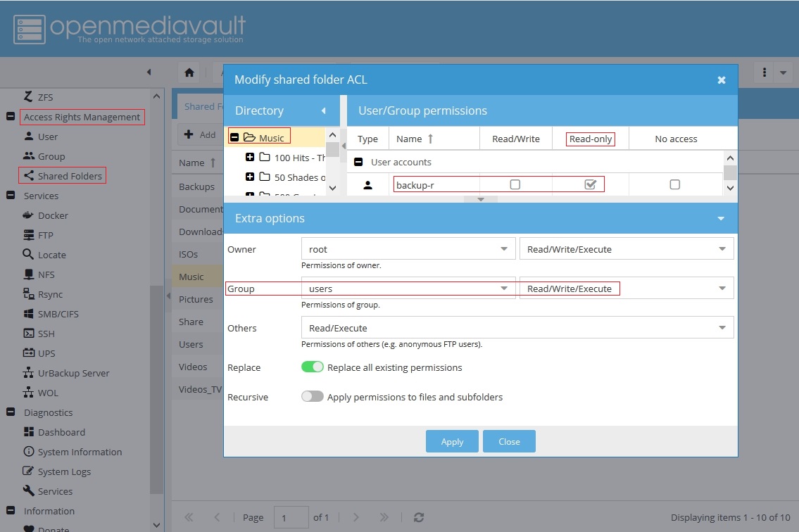Enable Apply permissions to files and subfolders
799x532 pixels.
[x=313, y=397]
